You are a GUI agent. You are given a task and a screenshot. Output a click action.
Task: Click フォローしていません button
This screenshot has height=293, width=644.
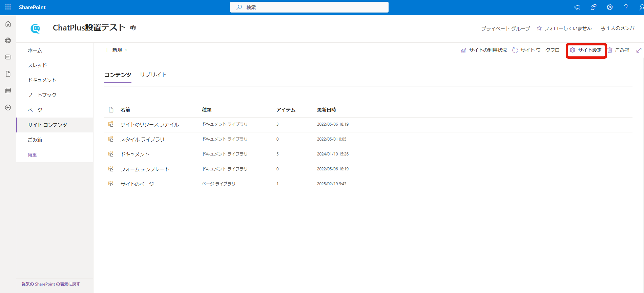(x=564, y=28)
